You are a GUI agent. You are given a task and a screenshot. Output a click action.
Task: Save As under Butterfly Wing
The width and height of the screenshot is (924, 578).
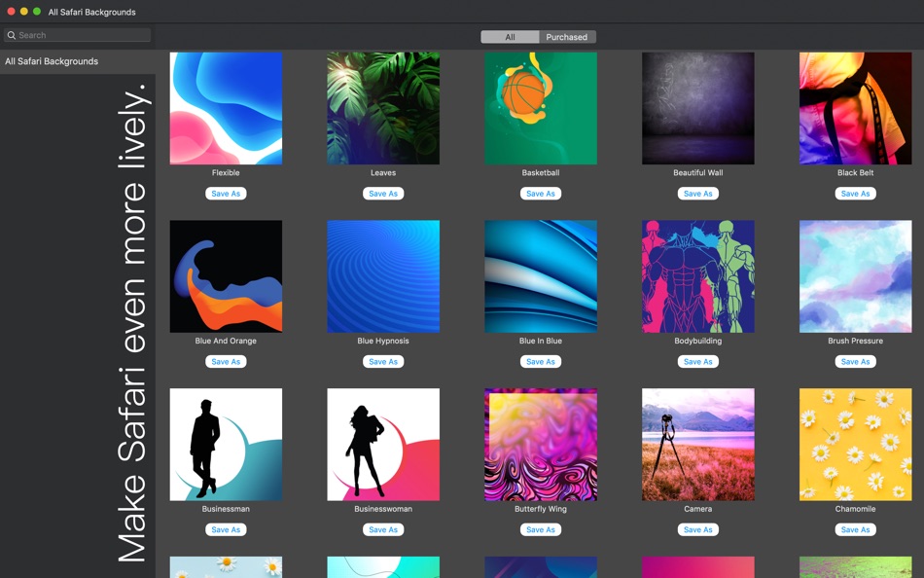coord(541,529)
